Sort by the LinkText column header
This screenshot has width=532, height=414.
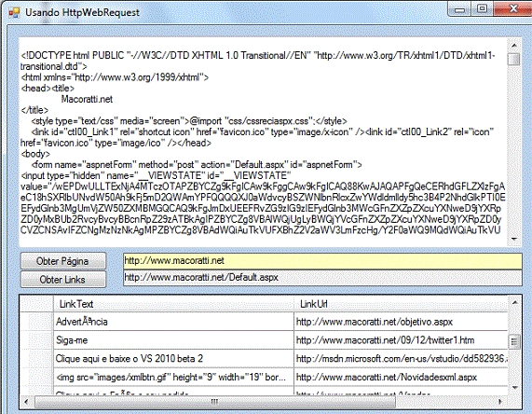point(173,304)
